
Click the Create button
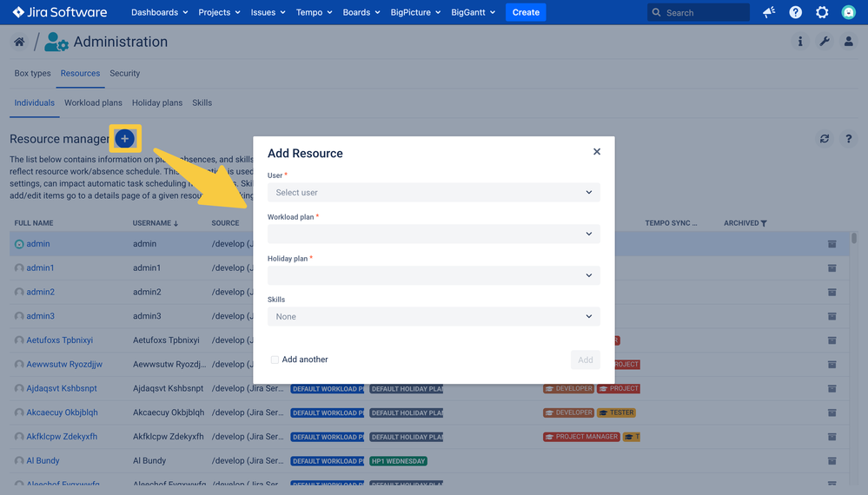(526, 12)
